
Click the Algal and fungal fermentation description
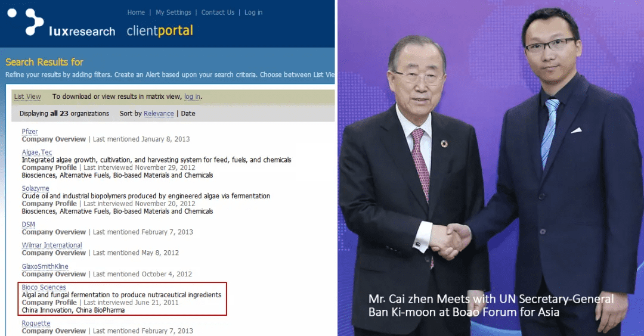point(122,295)
